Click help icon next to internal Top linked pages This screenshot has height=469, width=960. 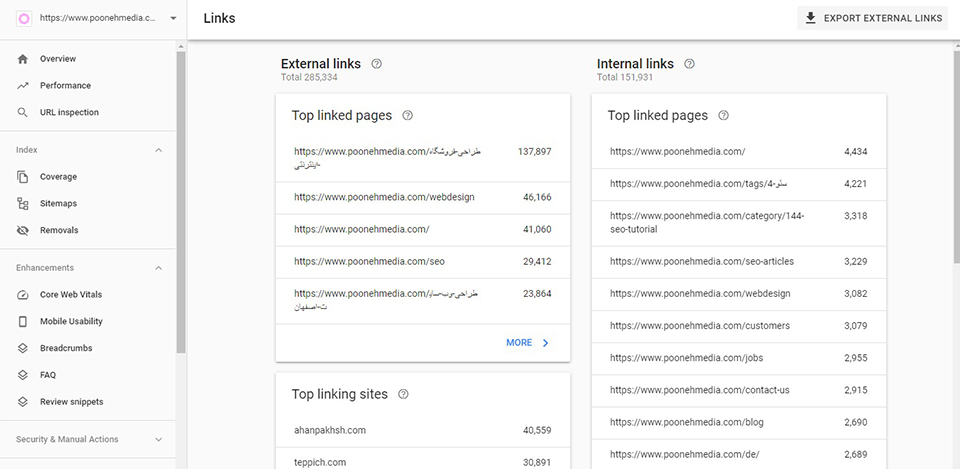[724, 116]
